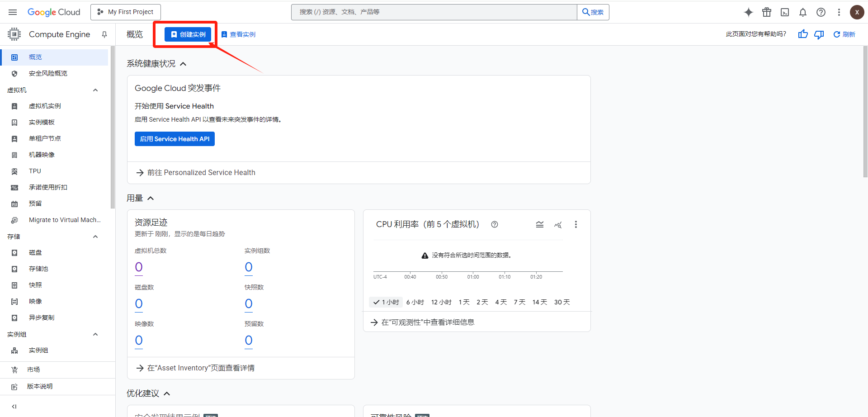
Task: Open 存储池 in the sidebar
Action: 54,269
